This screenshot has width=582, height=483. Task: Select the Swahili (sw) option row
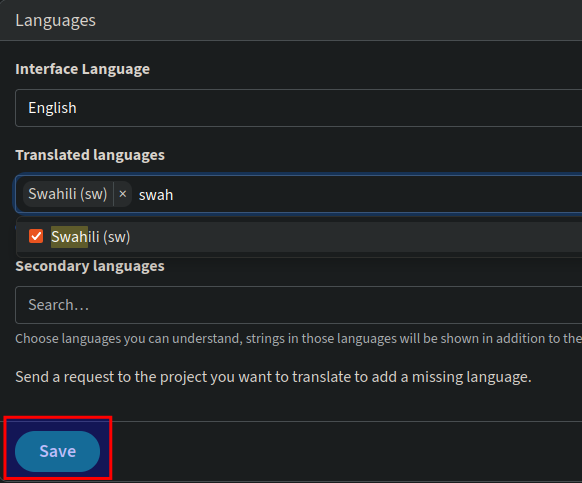click(x=299, y=237)
